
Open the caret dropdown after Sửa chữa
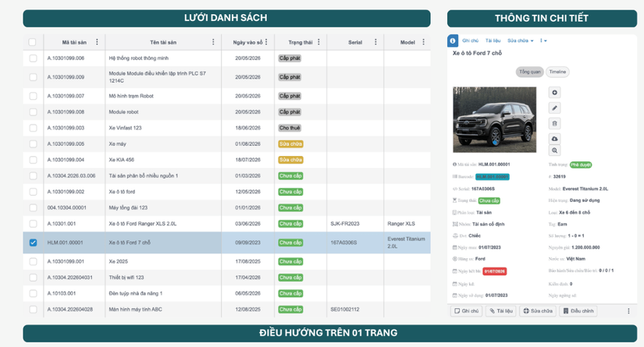point(543,41)
